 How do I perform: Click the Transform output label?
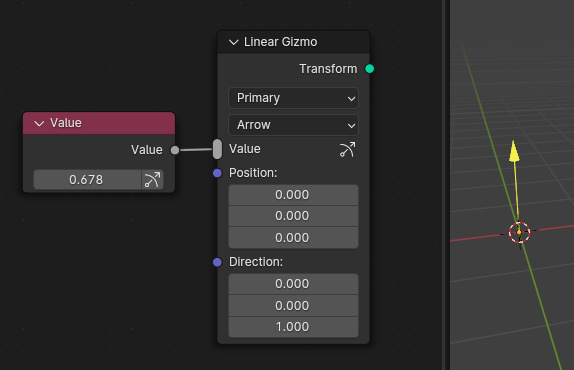tap(328, 69)
